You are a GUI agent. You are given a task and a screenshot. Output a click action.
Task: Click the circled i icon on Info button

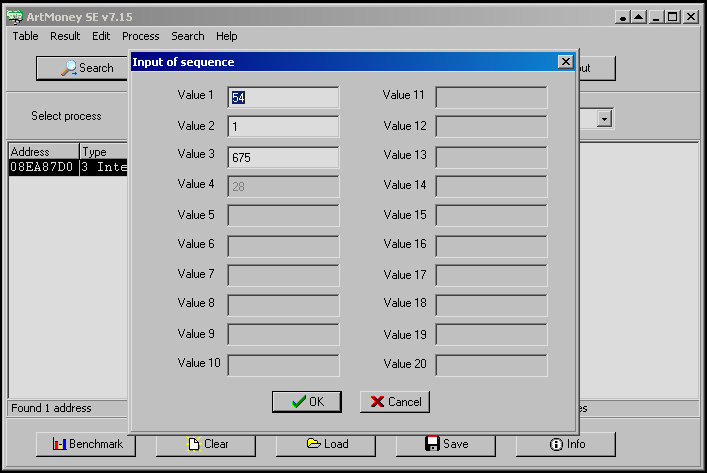pyautogui.click(x=556, y=445)
